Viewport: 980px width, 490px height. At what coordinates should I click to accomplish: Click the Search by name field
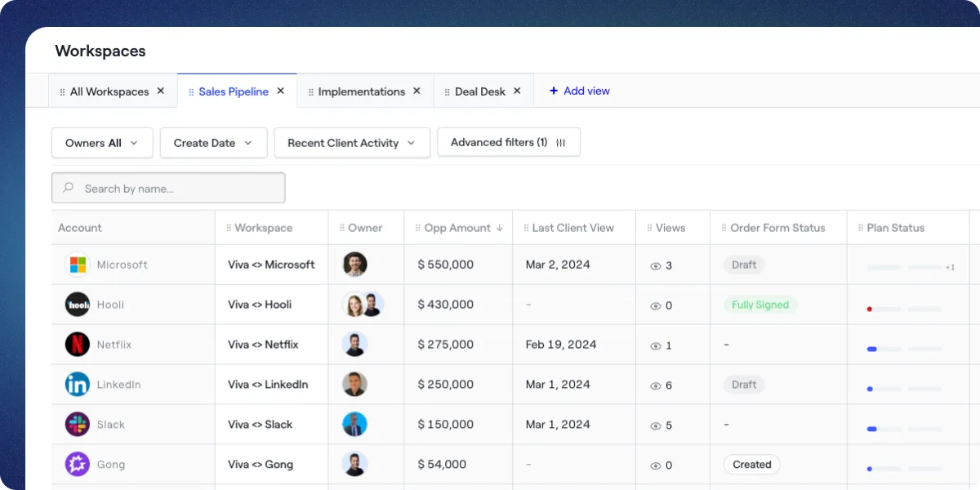[x=168, y=188]
